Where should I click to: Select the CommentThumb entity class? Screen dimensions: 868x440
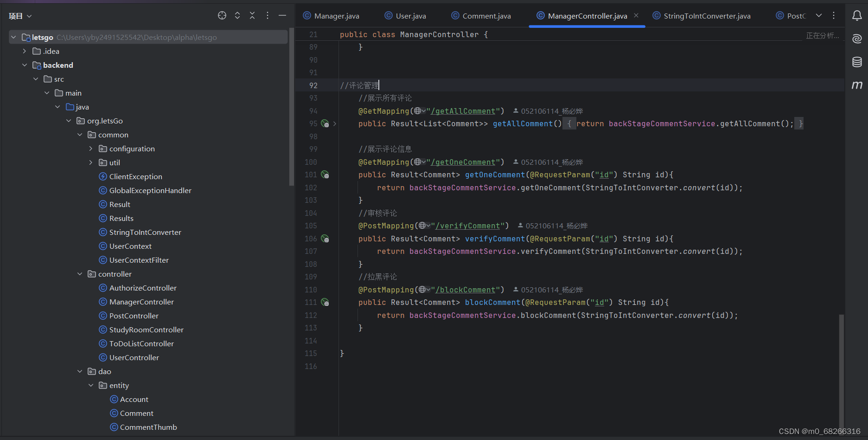tap(143, 427)
